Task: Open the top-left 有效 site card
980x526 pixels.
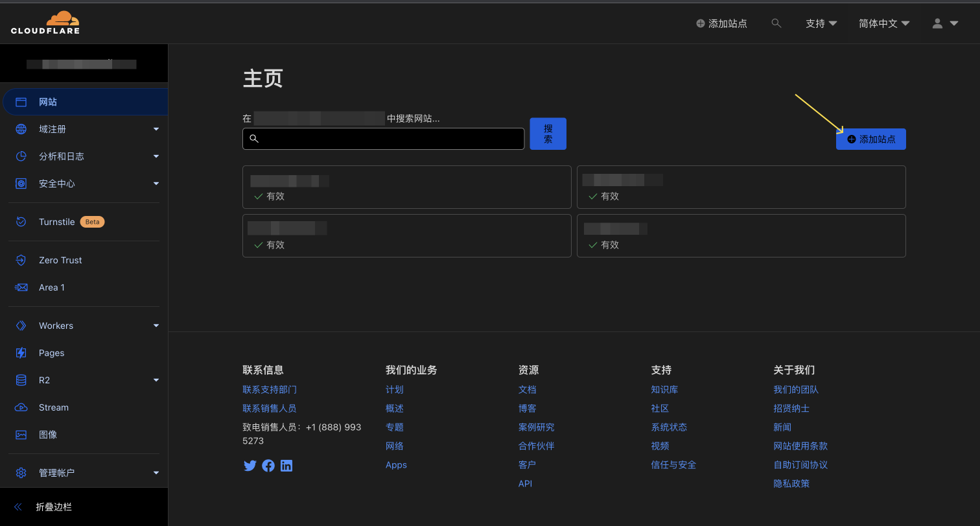Action: tap(406, 187)
